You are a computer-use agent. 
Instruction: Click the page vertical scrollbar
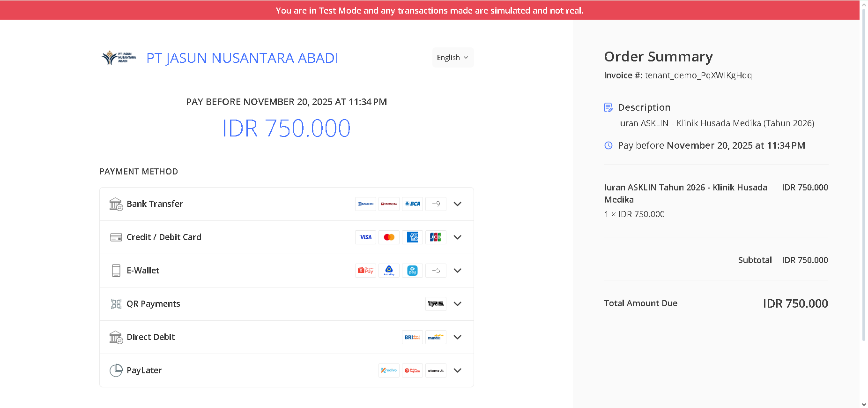click(x=864, y=188)
